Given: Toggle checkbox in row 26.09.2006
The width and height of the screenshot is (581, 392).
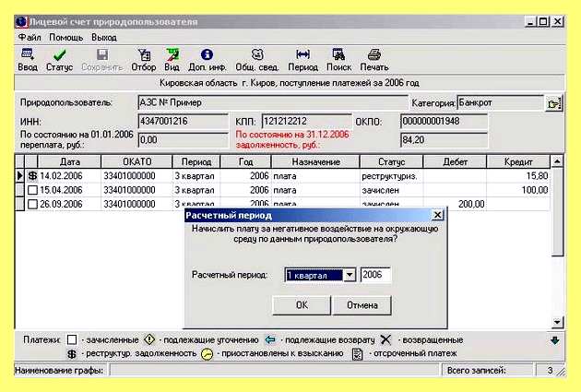Looking at the screenshot, I should click(32, 204).
